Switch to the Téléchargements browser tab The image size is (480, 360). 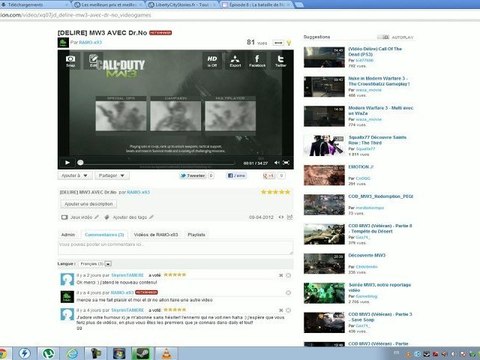pos(35,5)
